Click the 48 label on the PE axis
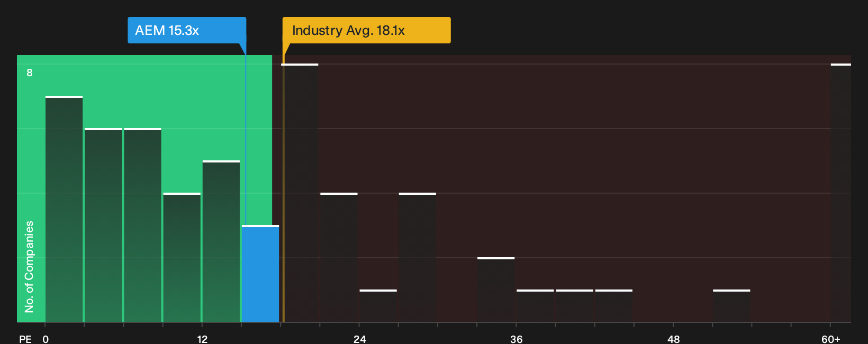This screenshot has width=868, height=344. [x=674, y=339]
